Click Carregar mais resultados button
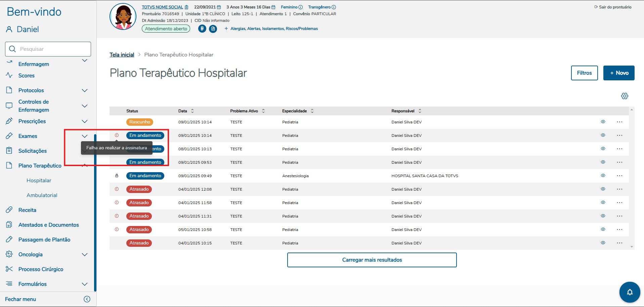The image size is (644, 307). tap(372, 260)
